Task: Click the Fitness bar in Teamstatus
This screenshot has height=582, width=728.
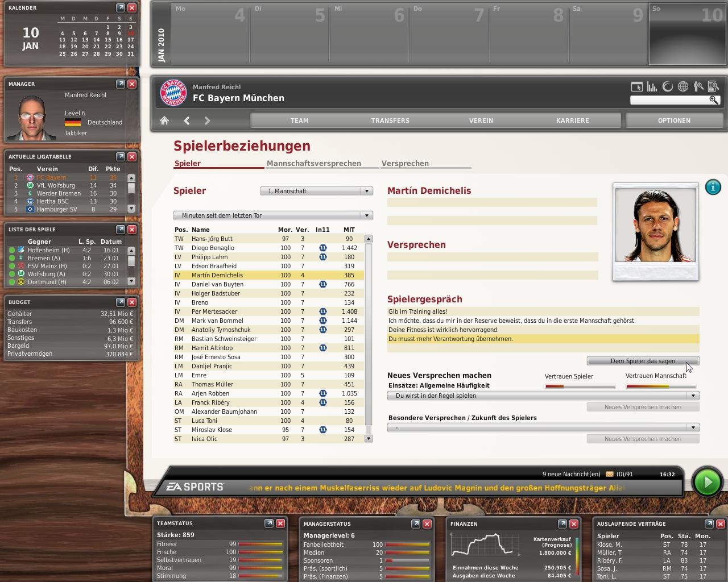Action: click(260, 544)
